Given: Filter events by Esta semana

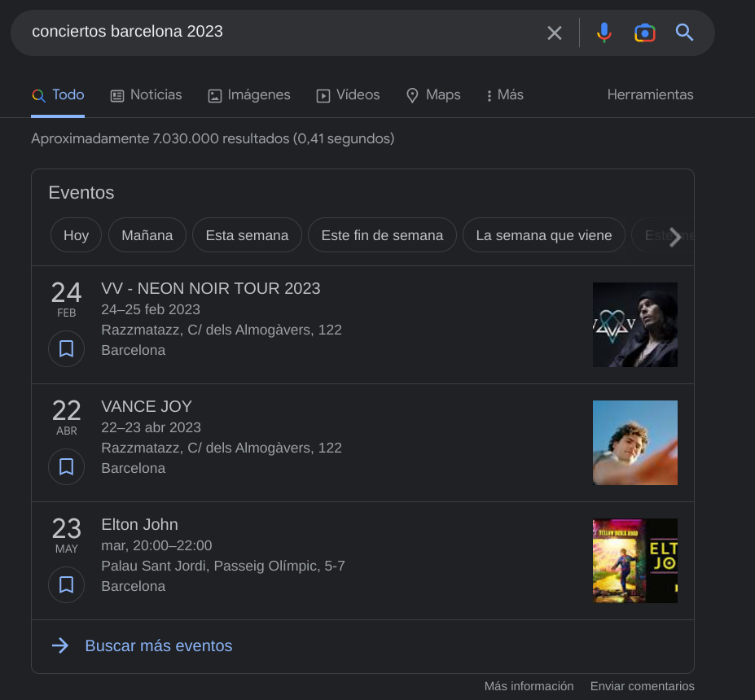Looking at the screenshot, I should pos(247,235).
